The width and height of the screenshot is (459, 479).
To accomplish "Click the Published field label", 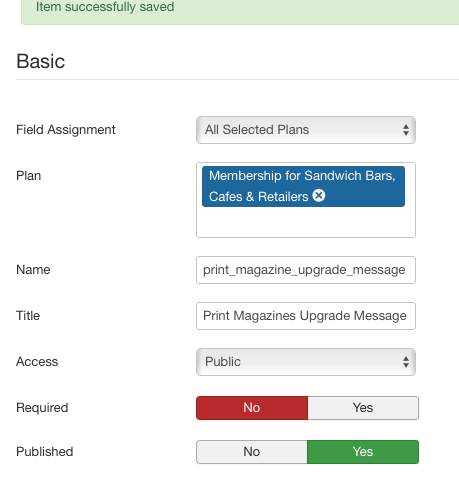I will [45, 452].
